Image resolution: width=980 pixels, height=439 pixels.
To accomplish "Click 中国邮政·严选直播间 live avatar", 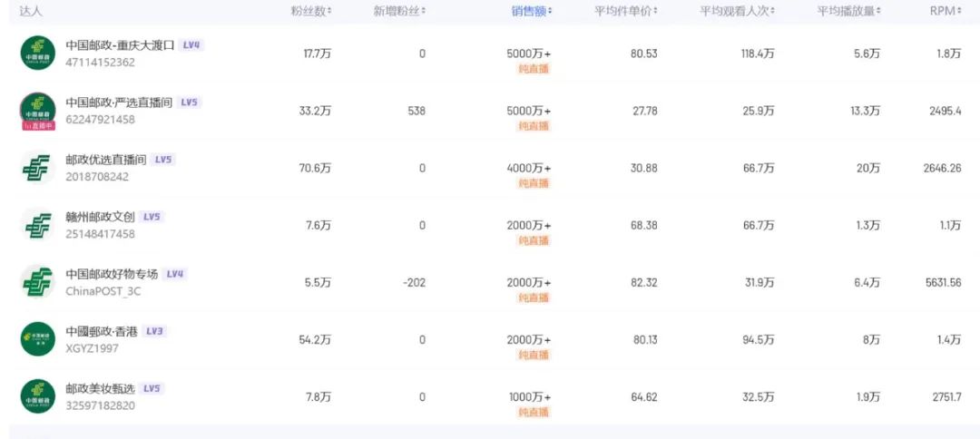I will [37, 112].
